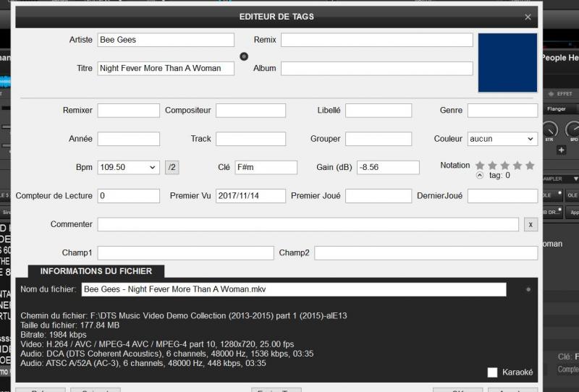
Task: Click the 'Bitrate: 1984 kbps' text
Action: [53, 335]
